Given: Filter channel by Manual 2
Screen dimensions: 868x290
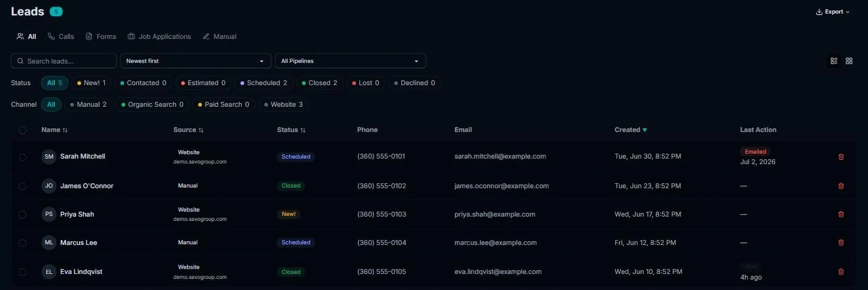Looking at the screenshot, I should tap(88, 104).
